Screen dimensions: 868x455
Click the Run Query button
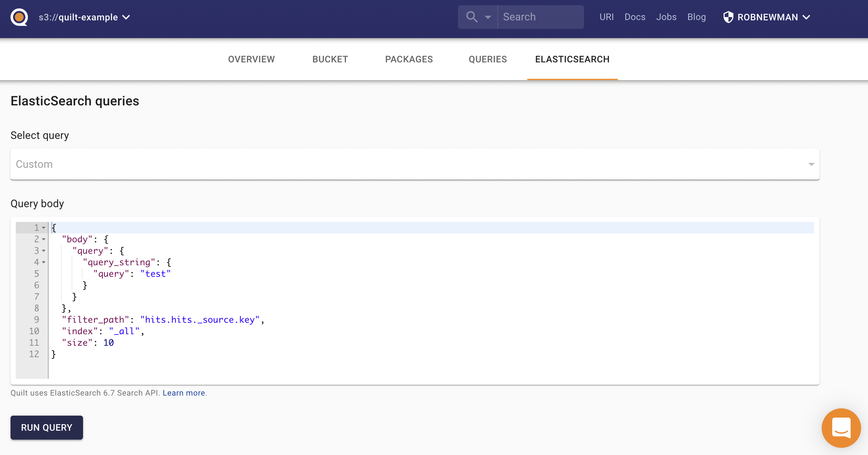tap(47, 427)
